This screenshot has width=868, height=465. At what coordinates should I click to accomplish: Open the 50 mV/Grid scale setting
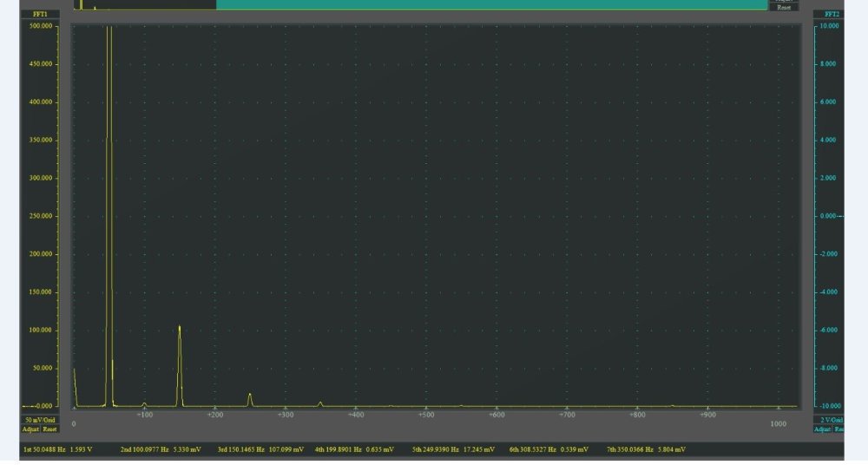40,420
